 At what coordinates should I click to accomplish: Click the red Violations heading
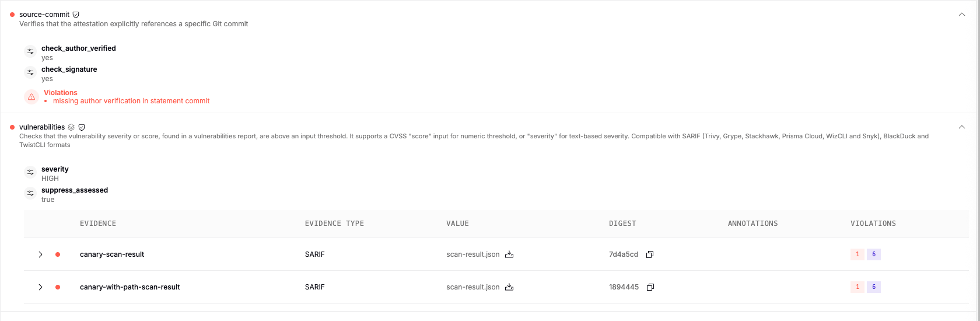pyautogui.click(x=61, y=93)
